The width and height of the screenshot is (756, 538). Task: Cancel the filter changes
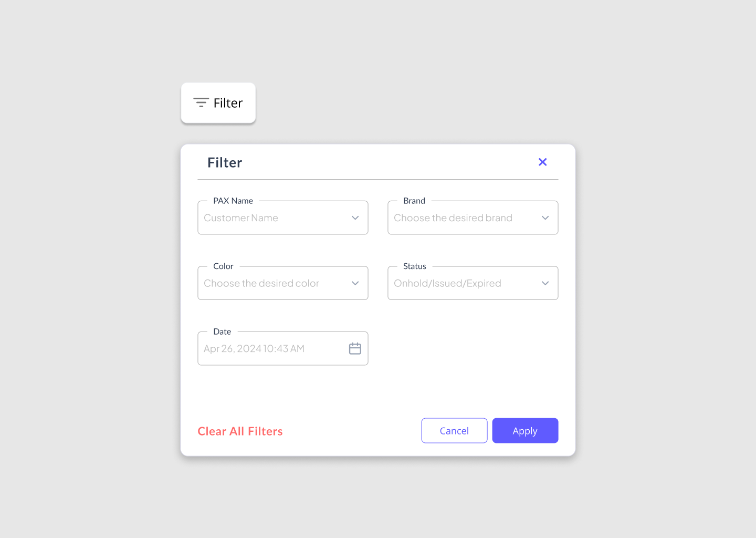point(454,430)
